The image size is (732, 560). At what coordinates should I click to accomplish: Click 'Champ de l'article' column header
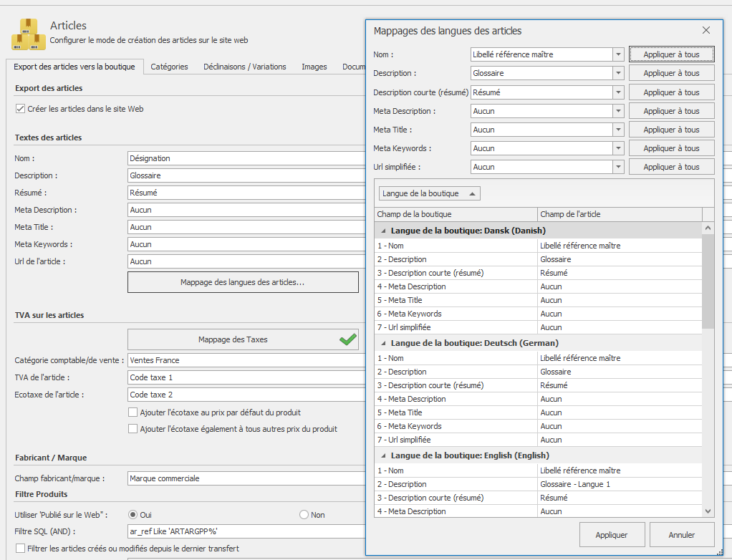(x=620, y=214)
